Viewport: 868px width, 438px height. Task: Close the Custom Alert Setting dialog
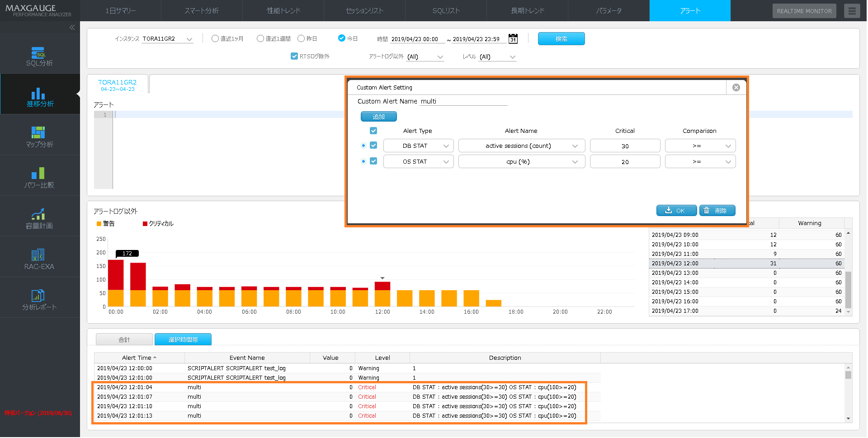tap(736, 88)
